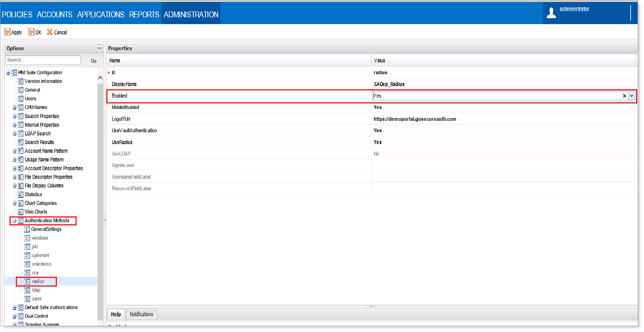This screenshot has width=644, height=332.
Task: Clear the Enabled value with the X icon
Action: (x=624, y=96)
